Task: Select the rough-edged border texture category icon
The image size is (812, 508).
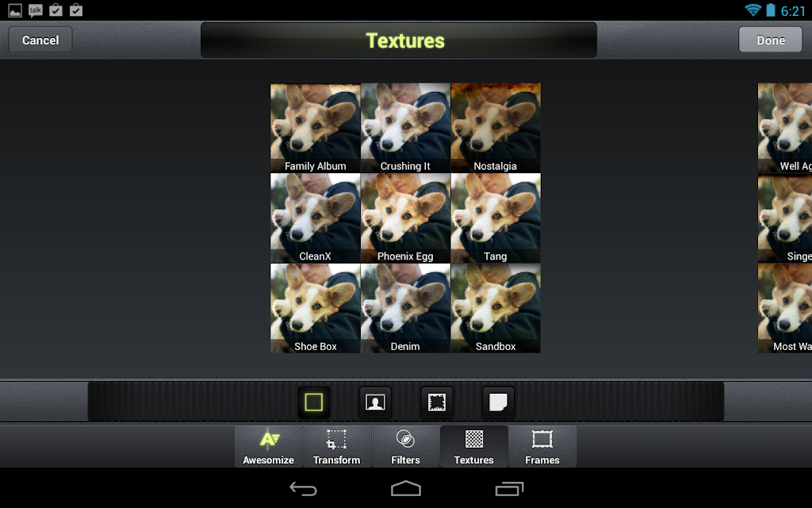Action: click(x=437, y=402)
